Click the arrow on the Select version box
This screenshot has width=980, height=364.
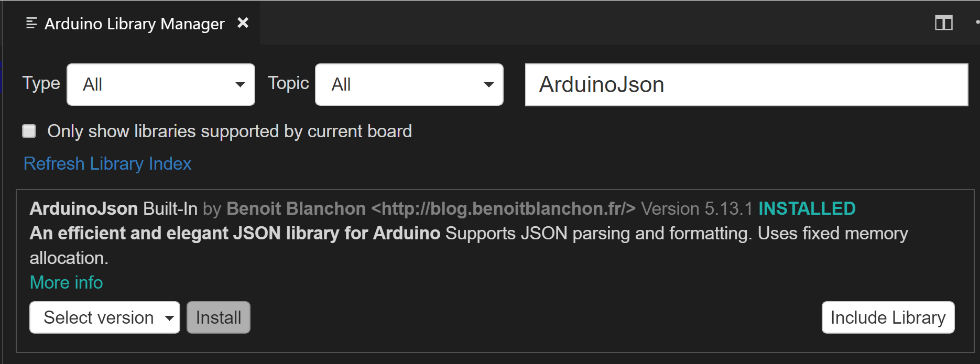coord(169,317)
